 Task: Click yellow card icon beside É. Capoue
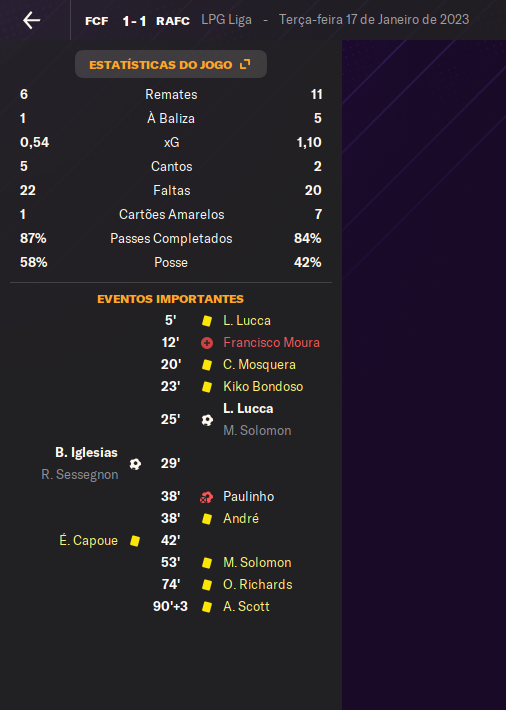(135, 541)
